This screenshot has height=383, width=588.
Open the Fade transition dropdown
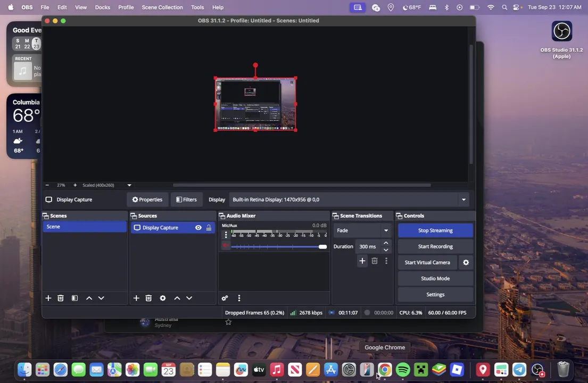pos(362,230)
